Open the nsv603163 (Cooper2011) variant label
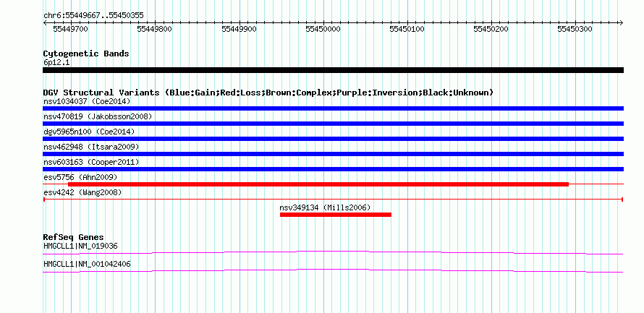Viewport: 644px width, 313px height. [91, 162]
